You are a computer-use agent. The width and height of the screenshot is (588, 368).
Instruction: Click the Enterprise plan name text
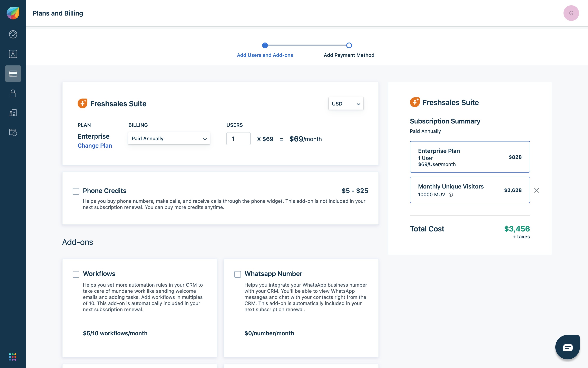tap(94, 136)
